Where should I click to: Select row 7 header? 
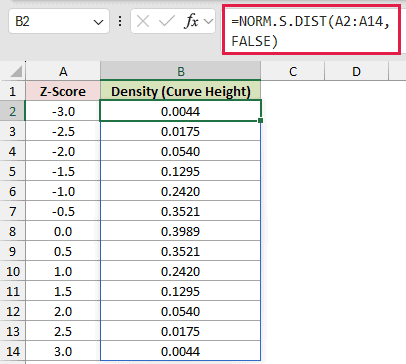point(13,211)
